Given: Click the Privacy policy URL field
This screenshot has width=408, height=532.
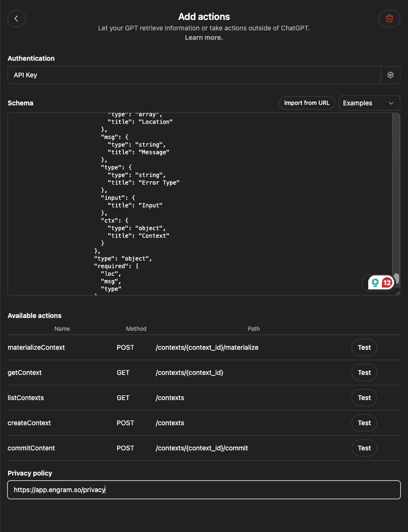Looking at the screenshot, I should pos(204,489).
